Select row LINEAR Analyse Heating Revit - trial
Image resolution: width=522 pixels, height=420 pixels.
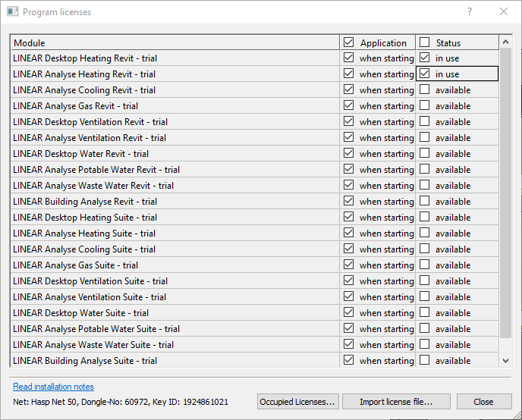255,74
